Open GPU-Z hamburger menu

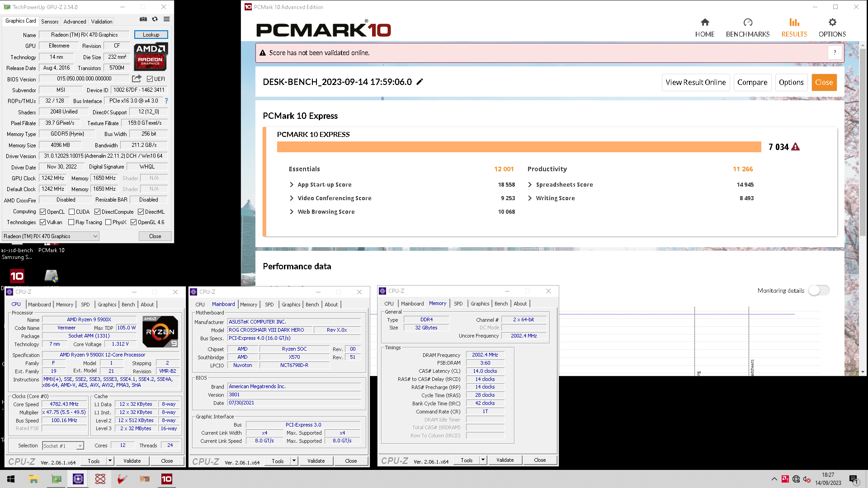(x=166, y=19)
